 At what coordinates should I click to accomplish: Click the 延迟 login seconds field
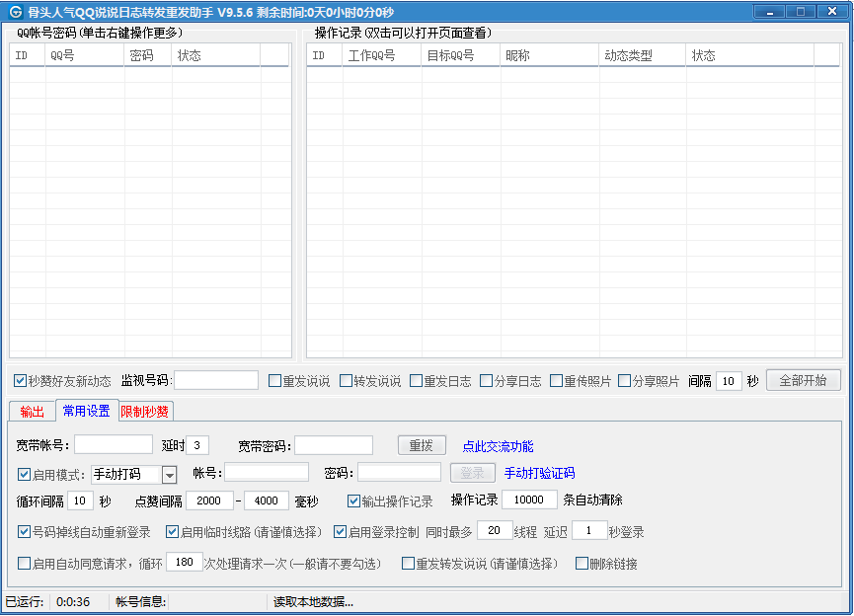589,530
